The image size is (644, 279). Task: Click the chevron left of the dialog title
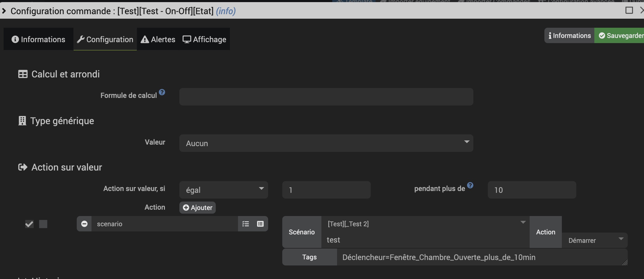(x=4, y=11)
